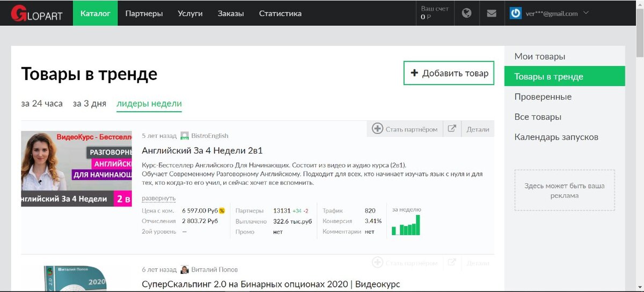The height and width of the screenshot is (292, 644).
Task: Click Виталий Попов author name
Action: click(215, 269)
